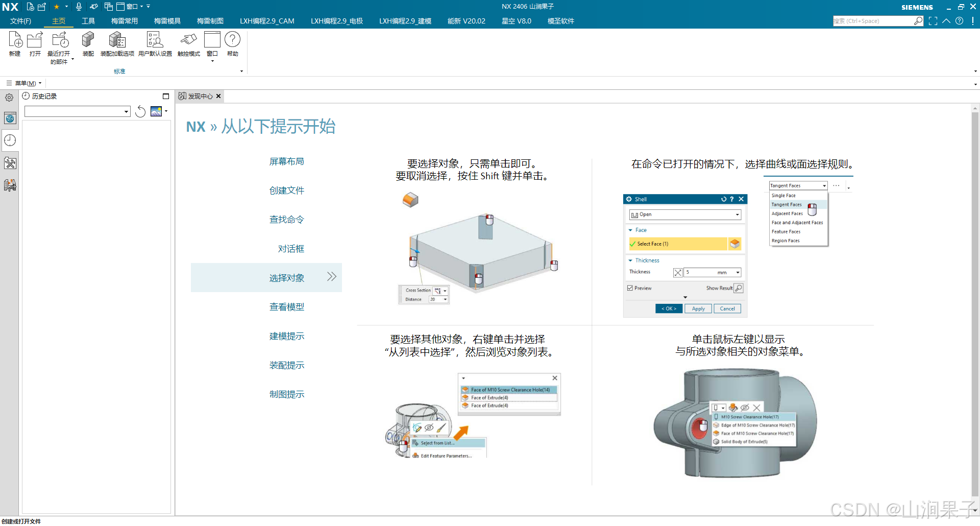This screenshot has width=980, height=526.
Task: Switch to the 工具 tab
Action: 88,21
